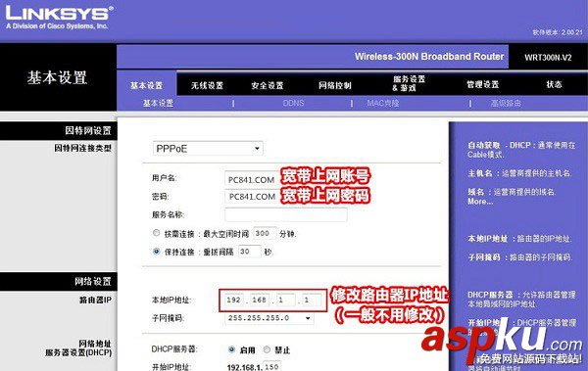This screenshot has width=588, height=371.
Task: Open the 高级路由 sub-tab
Action: tap(506, 103)
